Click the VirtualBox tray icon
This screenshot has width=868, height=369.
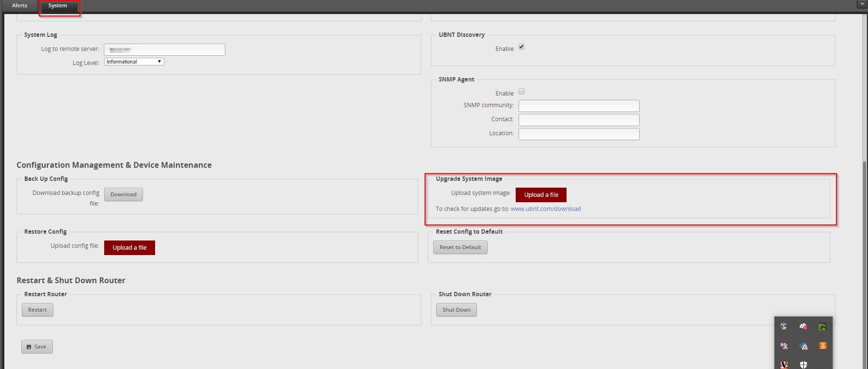pyautogui.click(x=784, y=326)
